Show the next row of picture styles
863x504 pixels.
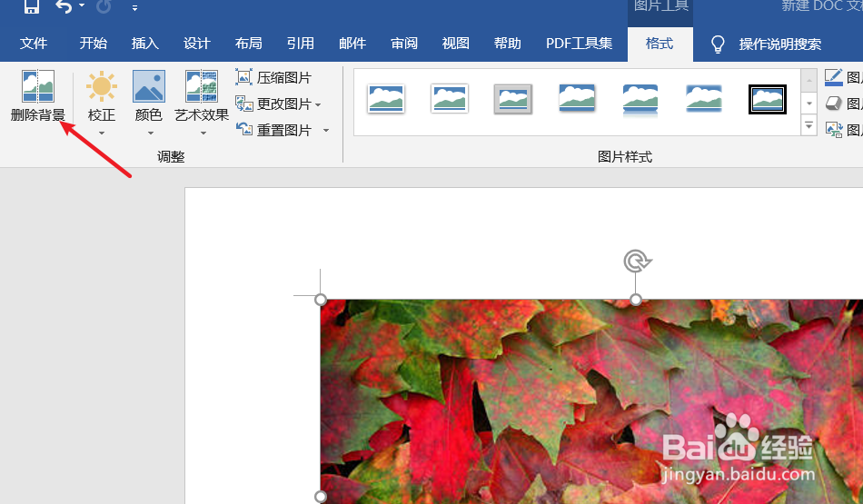(x=809, y=104)
